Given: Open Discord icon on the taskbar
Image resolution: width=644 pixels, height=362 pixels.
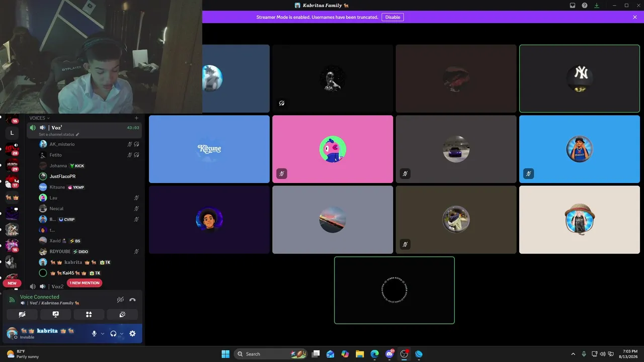Looking at the screenshot, I should [389, 354].
